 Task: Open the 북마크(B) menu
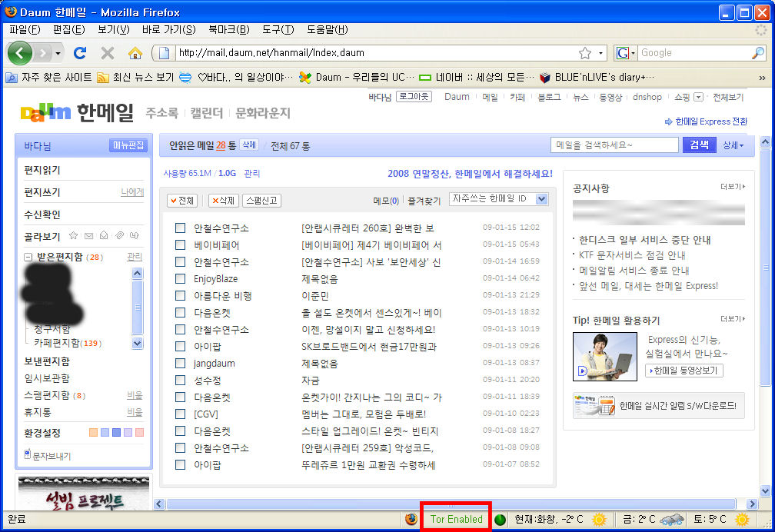click(229, 30)
